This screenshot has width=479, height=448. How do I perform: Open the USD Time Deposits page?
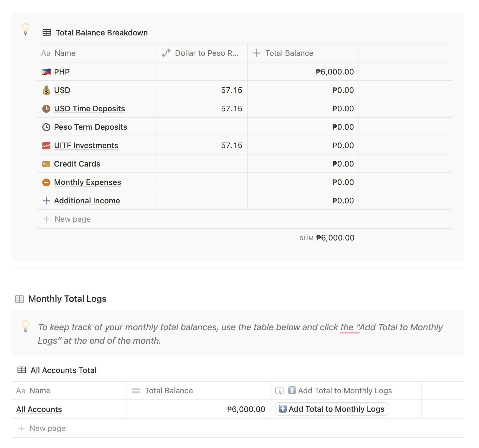tap(89, 109)
